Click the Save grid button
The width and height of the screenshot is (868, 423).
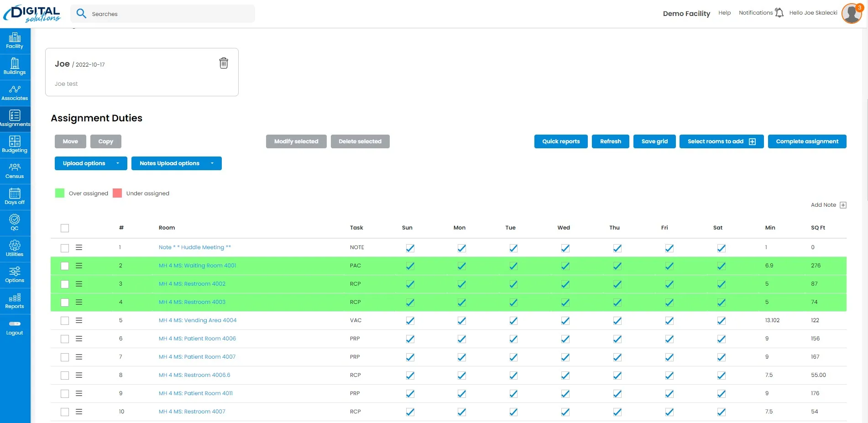click(654, 141)
